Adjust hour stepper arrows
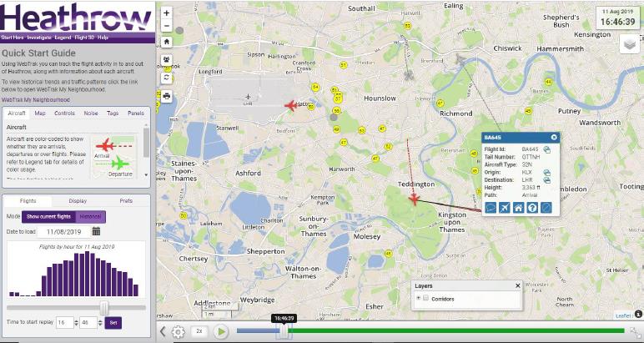The height and width of the screenshot is (343, 644). [x=76, y=323]
